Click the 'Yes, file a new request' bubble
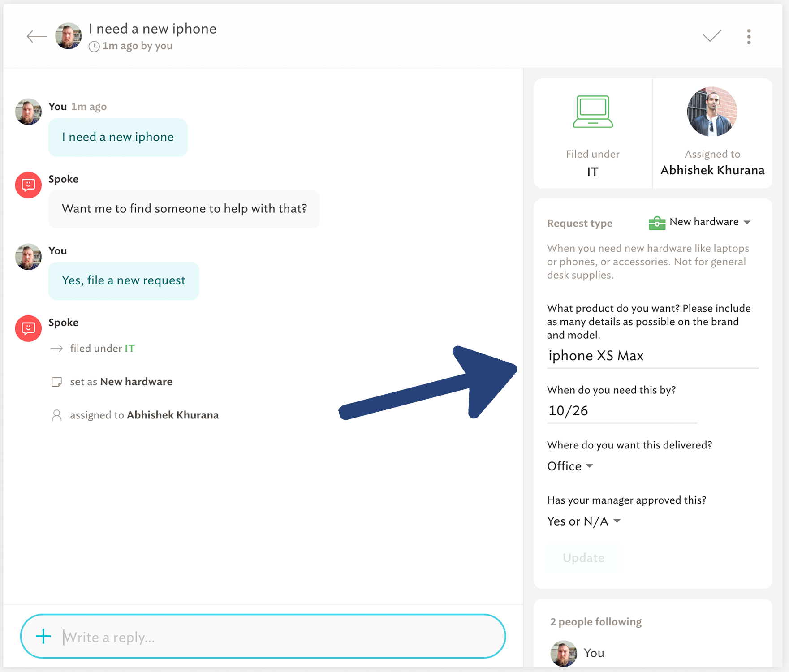Image resolution: width=789 pixels, height=672 pixels. [124, 280]
